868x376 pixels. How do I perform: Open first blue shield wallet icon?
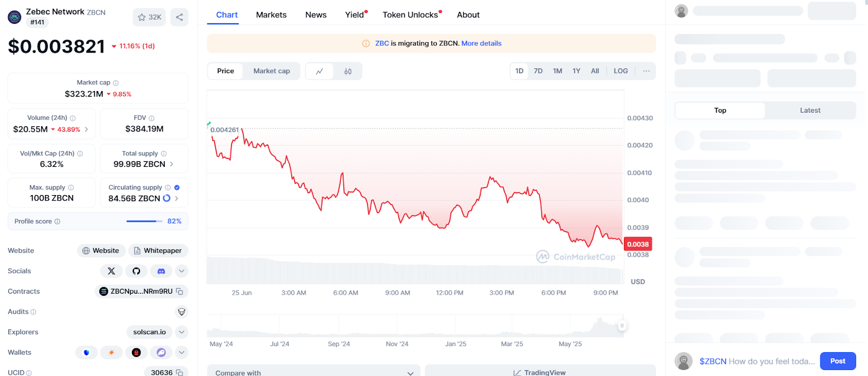click(86, 353)
